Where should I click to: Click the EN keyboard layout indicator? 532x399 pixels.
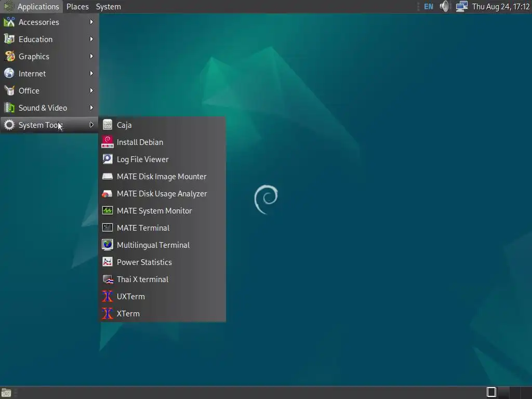pyautogui.click(x=429, y=6)
